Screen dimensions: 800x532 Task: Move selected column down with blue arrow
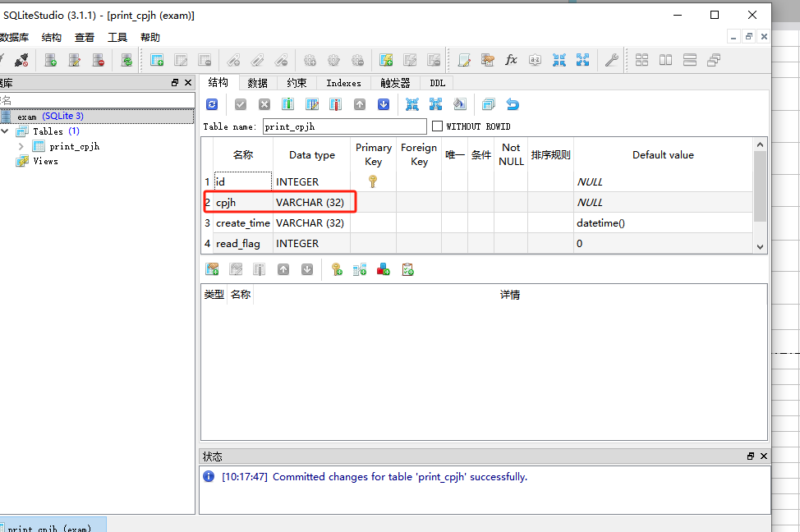(x=384, y=104)
